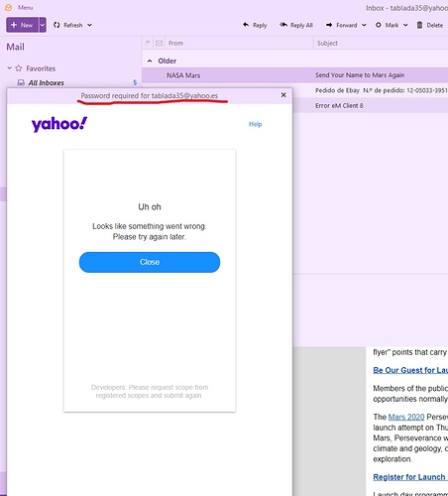Open the Yahoo Help link
448x496 pixels.
pos(255,124)
